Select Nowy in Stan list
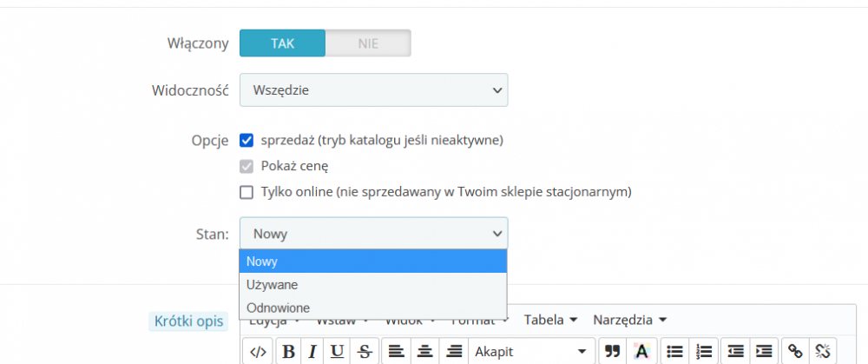This screenshot has width=868, height=364. coord(373,261)
